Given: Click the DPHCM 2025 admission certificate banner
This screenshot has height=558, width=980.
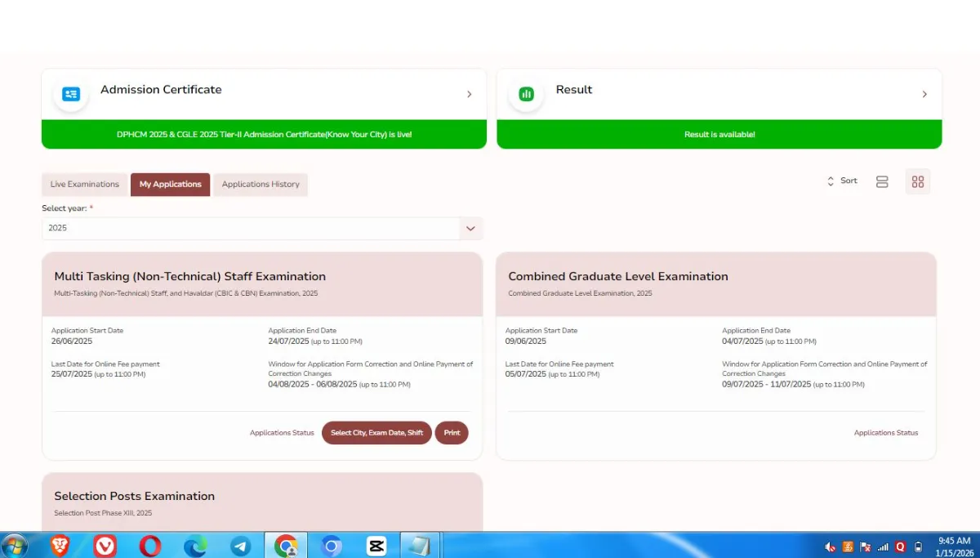Looking at the screenshot, I should [263, 134].
